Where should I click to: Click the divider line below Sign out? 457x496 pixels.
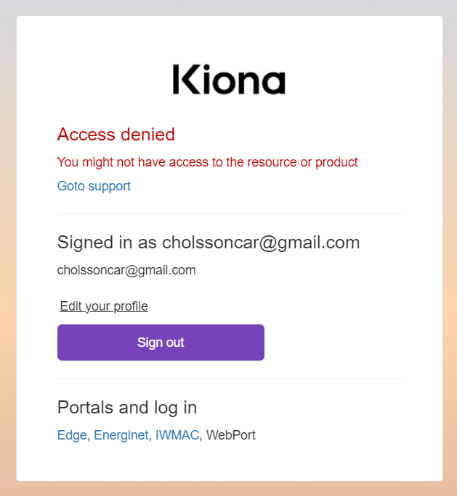pos(230,379)
